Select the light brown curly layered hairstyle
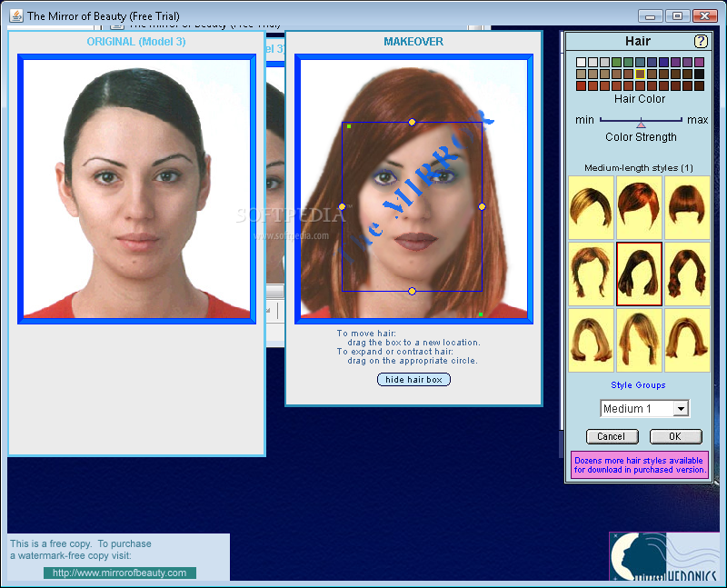The width and height of the screenshot is (727, 588). pyautogui.click(x=592, y=274)
